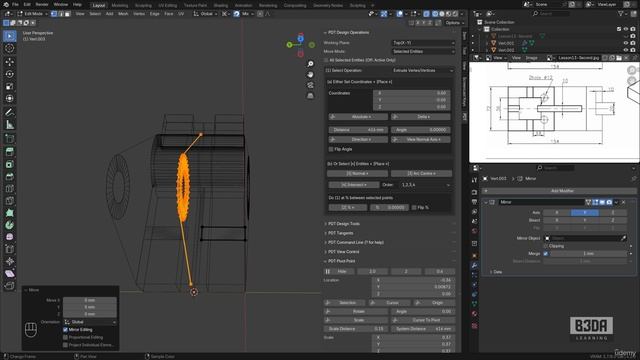Image resolution: width=640 pixels, height=360 pixels.
Task: Select the Scale tool
Action: click(x=9, y=87)
